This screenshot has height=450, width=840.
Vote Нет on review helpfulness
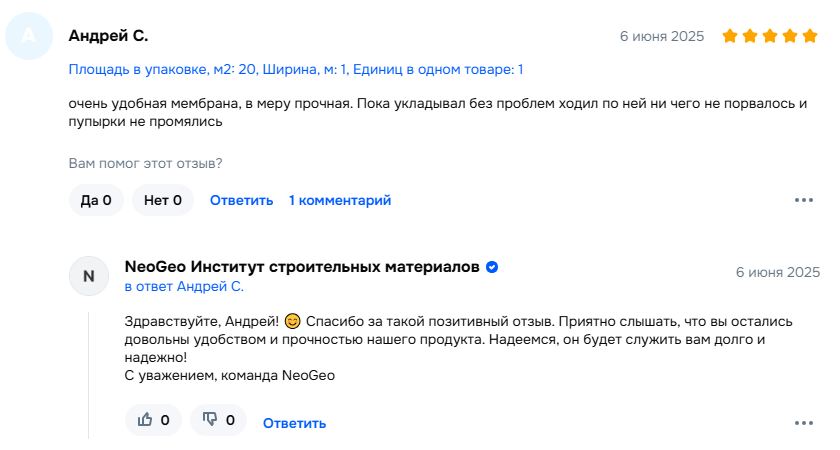163,200
